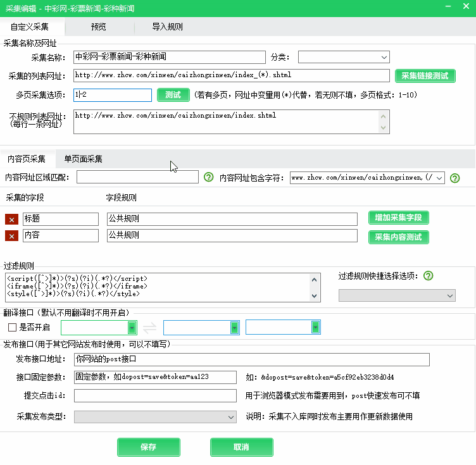Open help for 内容网址包含字符
Image resolution: width=476 pixels, height=465 pixels.
(x=454, y=178)
